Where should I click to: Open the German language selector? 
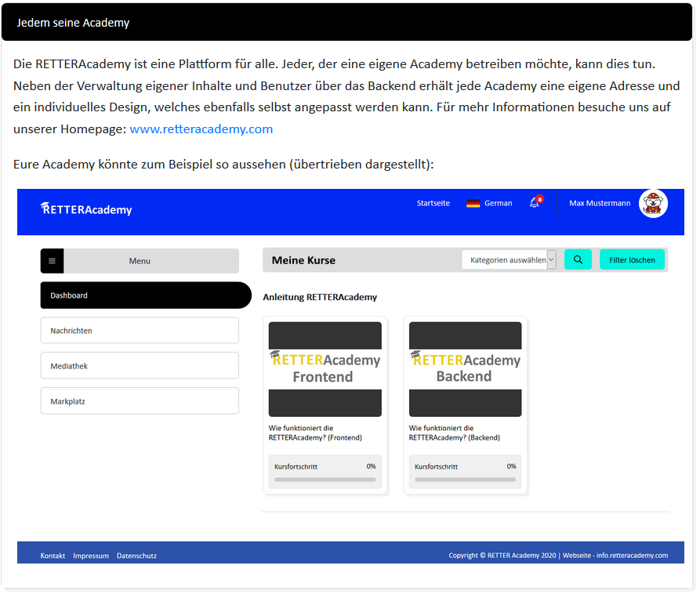[x=489, y=203]
